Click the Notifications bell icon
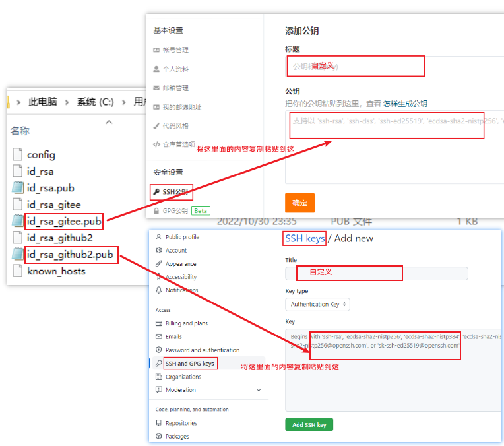The image size is (504, 446). pos(158,290)
